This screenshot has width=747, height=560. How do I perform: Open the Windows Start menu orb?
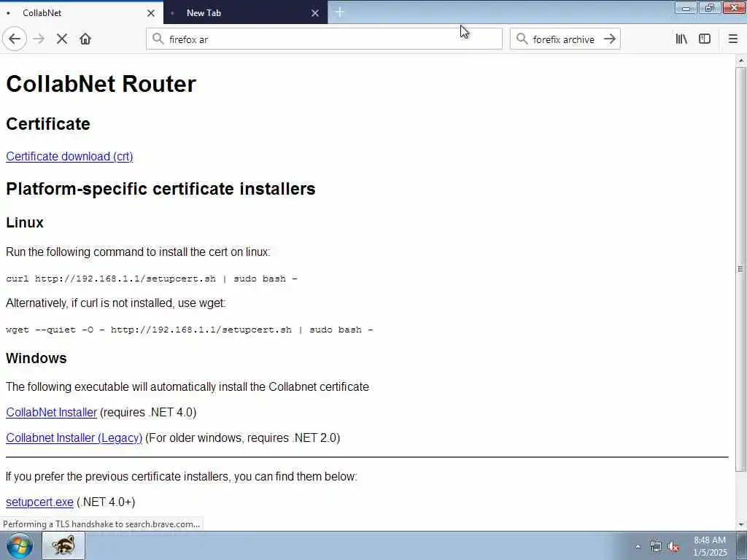(20, 545)
